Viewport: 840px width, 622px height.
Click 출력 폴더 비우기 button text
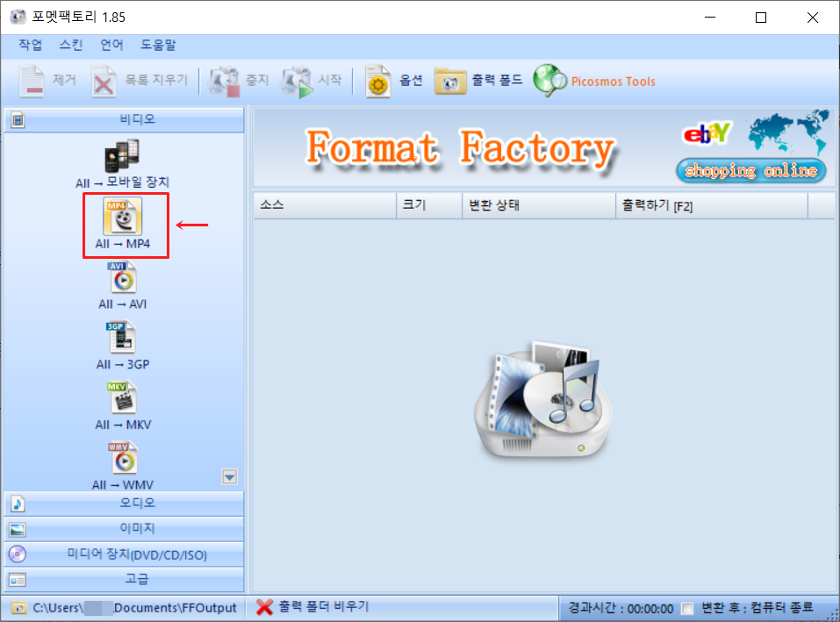pos(324,606)
